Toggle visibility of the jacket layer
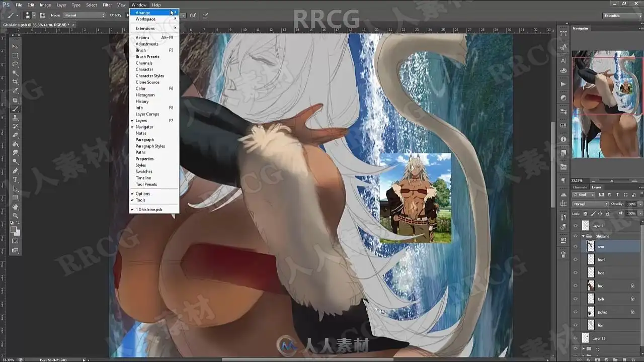644x362 pixels. 576,312
